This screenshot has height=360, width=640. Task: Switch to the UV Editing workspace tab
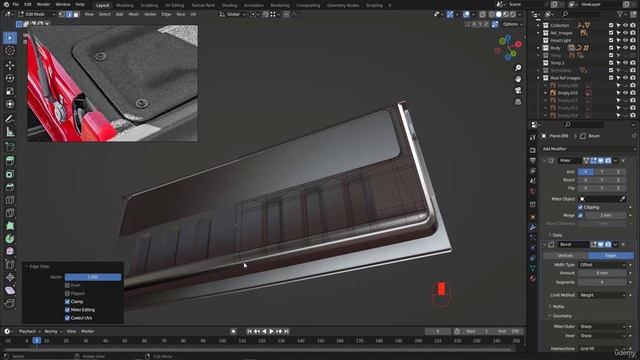[x=174, y=5]
